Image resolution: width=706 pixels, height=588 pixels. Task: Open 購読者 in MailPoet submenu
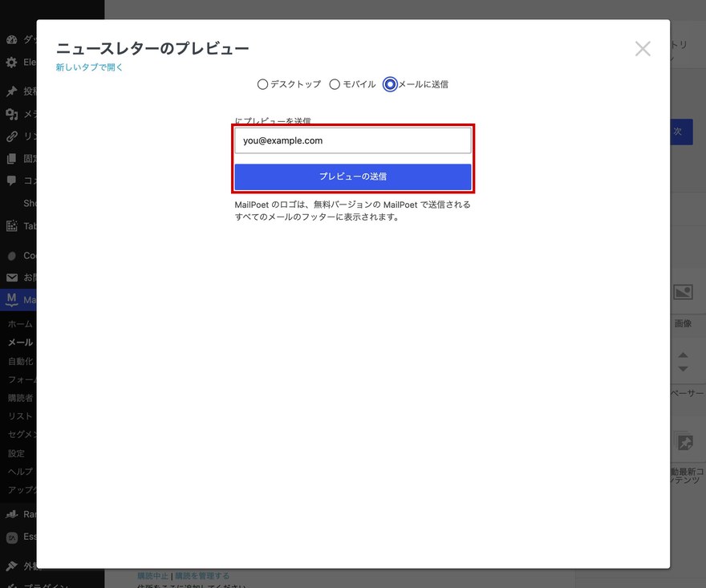coord(21,398)
